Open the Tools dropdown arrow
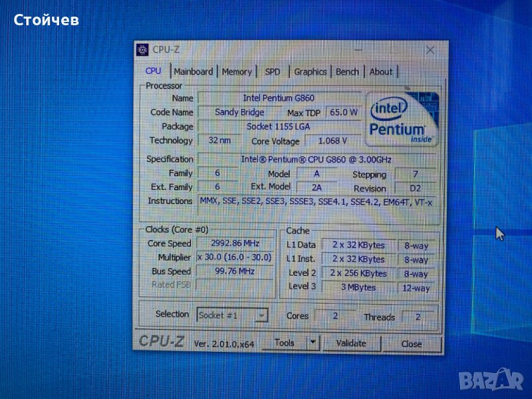The height and width of the screenshot is (399, 532). point(313,342)
